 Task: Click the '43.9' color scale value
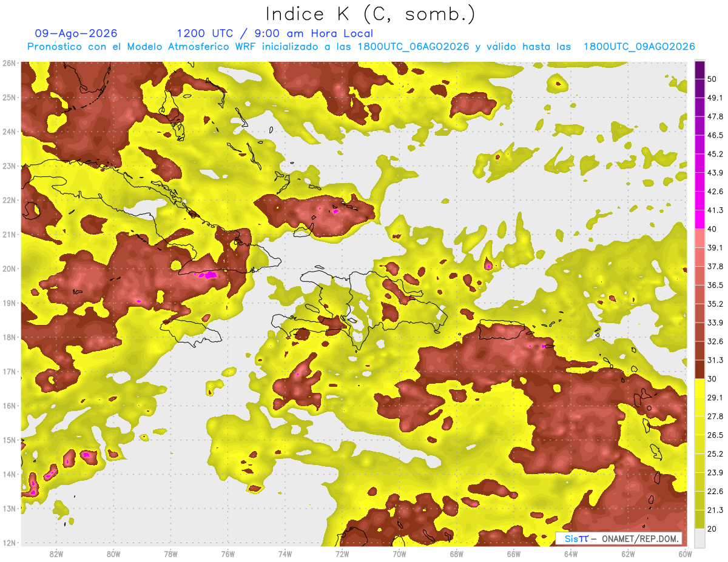715,173
